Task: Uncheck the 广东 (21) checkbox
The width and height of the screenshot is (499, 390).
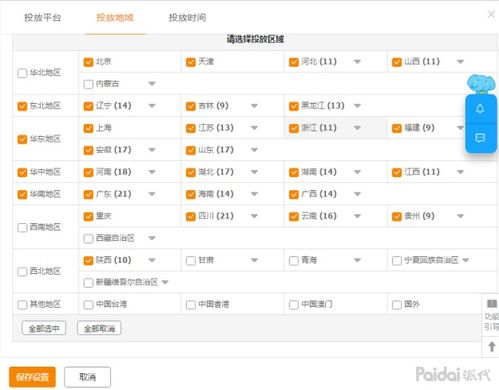Action: (x=88, y=194)
